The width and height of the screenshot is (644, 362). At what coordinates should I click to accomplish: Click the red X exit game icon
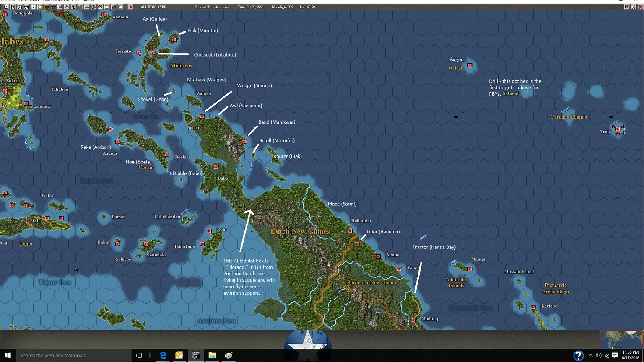(640, 7)
